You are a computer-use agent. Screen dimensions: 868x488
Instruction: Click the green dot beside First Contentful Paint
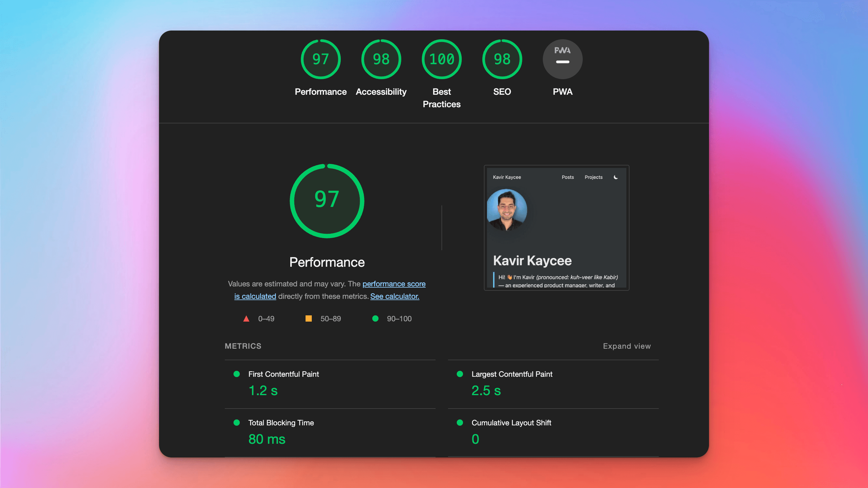click(237, 374)
